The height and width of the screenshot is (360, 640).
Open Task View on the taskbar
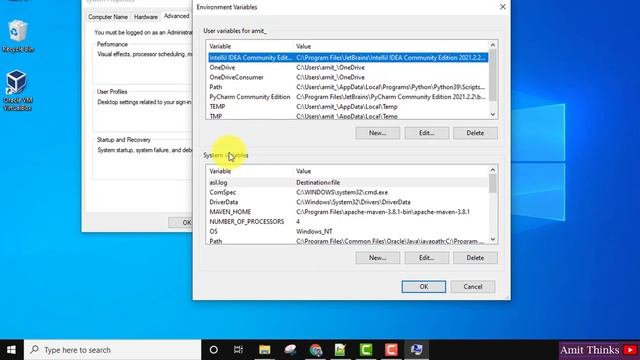point(238,350)
